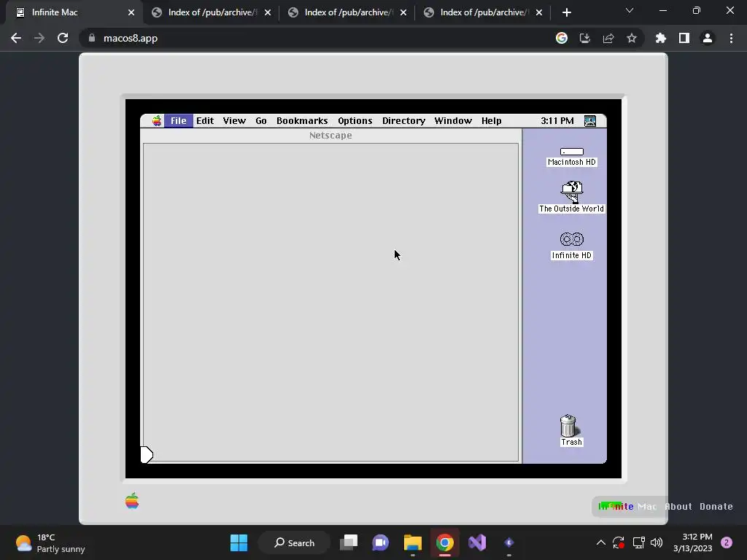Open the Apple menu in the Mac menu bar

157,121
